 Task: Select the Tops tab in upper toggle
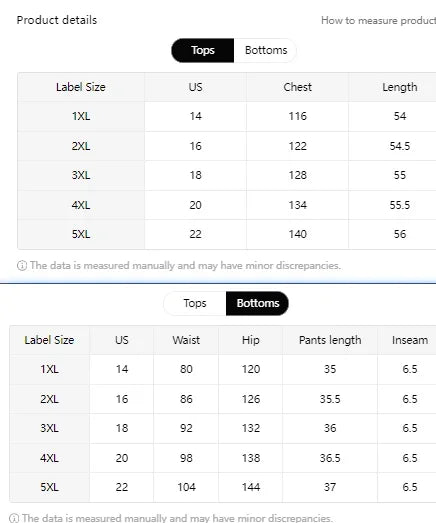pyautogui.click(x=202, y=50)
